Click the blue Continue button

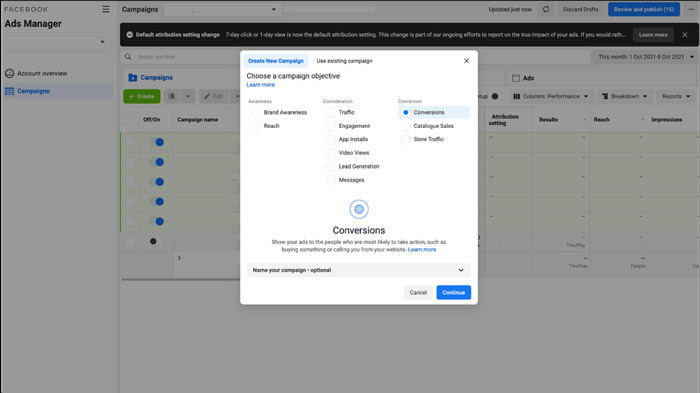point(454,293)
